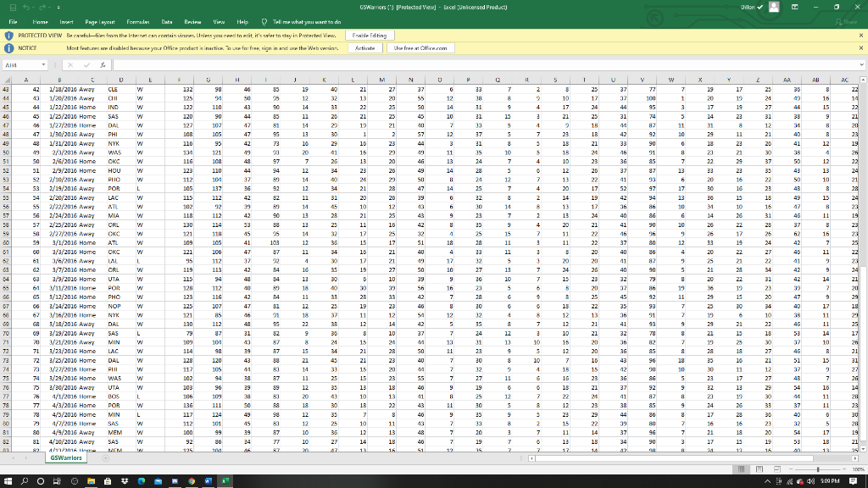868x488 pixels.
Task: Click previous sheet navigation arrow
Action: tap(13, 458)
